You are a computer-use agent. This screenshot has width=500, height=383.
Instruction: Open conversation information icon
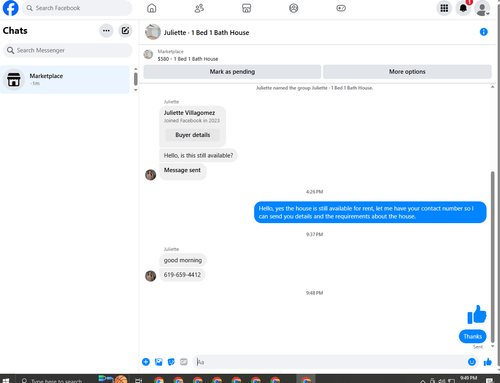484,32
